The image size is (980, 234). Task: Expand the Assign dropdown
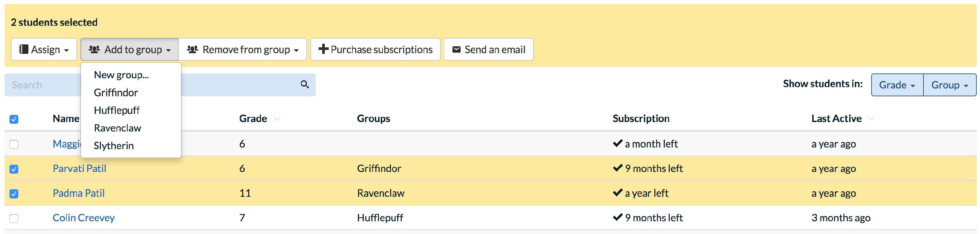[x=44, y=49]
